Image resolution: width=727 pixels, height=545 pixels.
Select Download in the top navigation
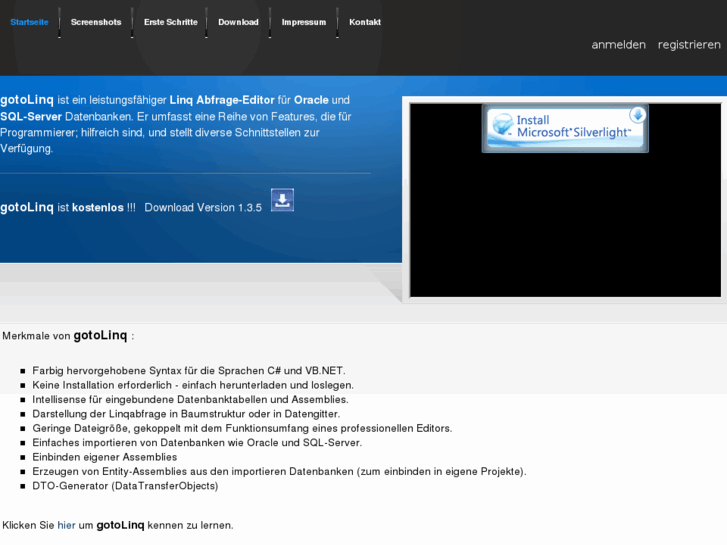tap(238, 22)
